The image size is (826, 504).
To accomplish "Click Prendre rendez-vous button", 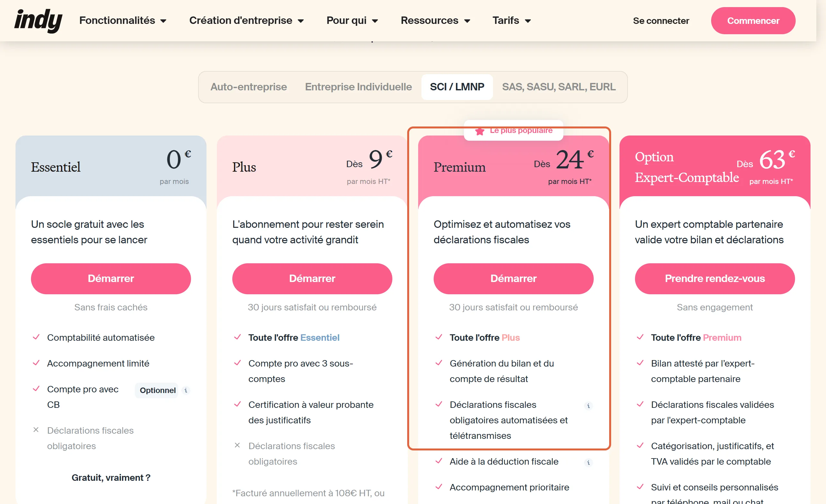I will [x=715, y=279].
